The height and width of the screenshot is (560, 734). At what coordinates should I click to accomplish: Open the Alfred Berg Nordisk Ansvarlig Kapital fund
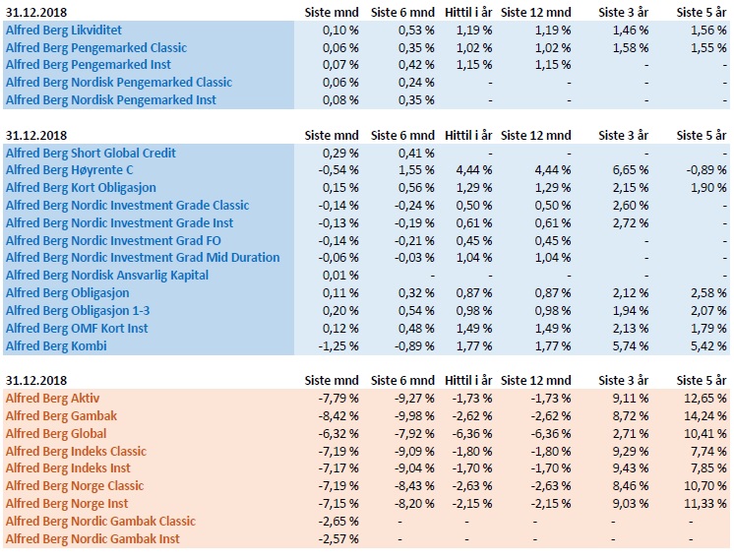click(107, 276)
